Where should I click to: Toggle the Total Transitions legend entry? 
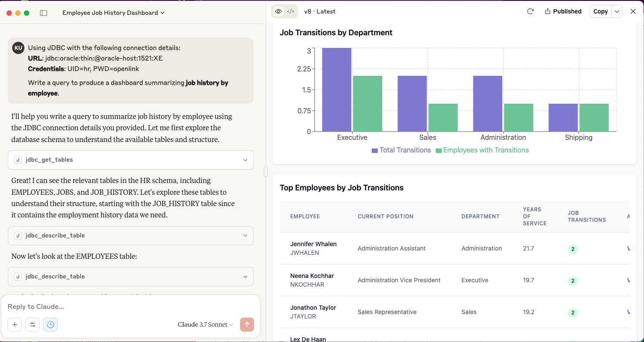point(401,150)
